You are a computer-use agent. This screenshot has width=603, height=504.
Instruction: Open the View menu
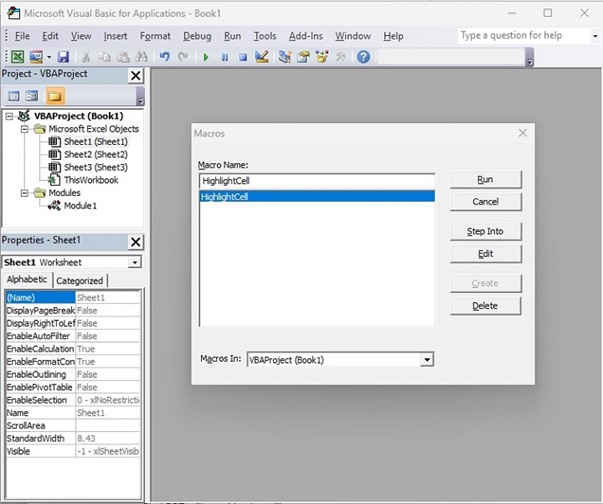click(81, 36)
